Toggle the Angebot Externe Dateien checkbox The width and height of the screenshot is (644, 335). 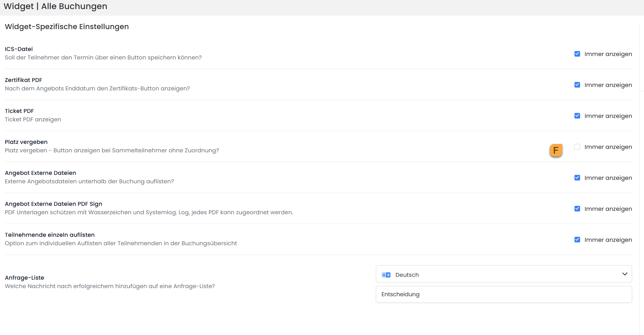point(577,178)
